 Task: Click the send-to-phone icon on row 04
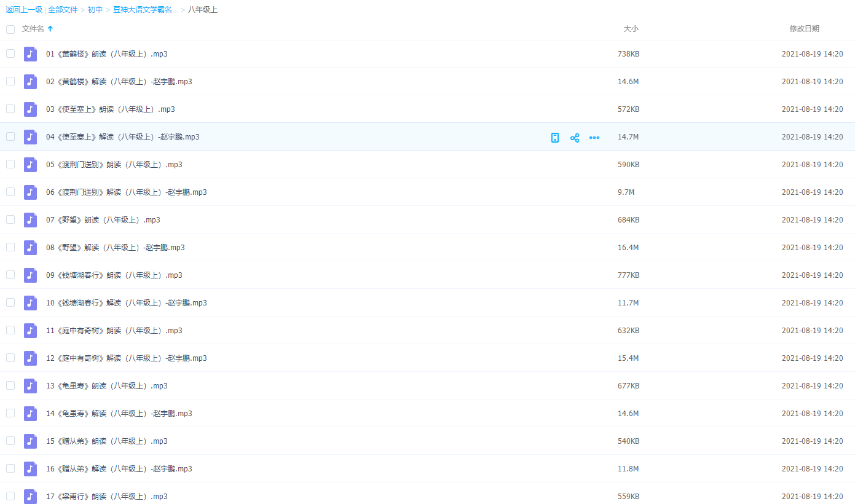point(555,138)
